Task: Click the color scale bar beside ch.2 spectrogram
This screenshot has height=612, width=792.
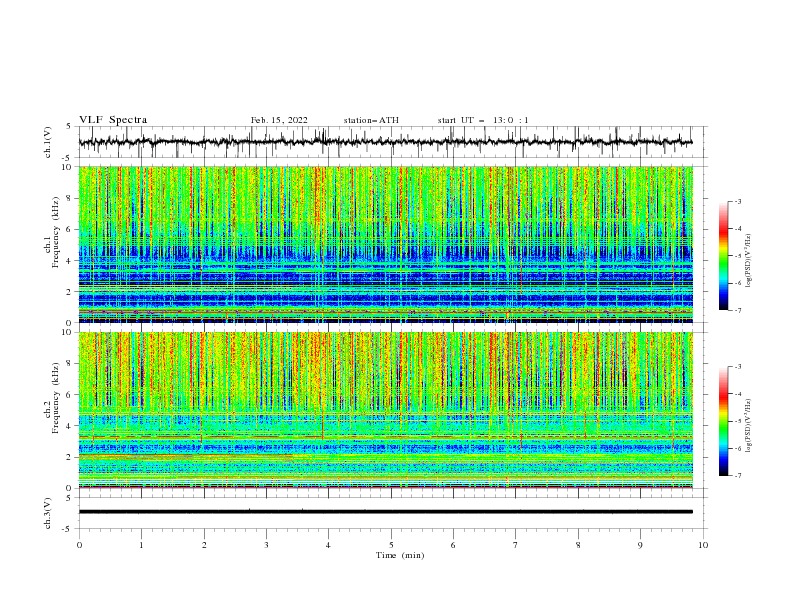Action: pyautogui.click(x=723, y=421)
